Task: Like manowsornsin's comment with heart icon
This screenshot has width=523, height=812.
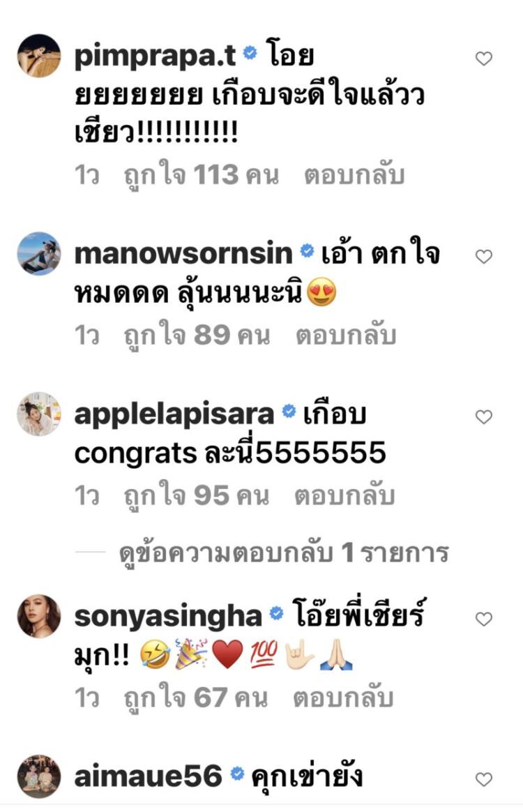Action: point(483,256)
